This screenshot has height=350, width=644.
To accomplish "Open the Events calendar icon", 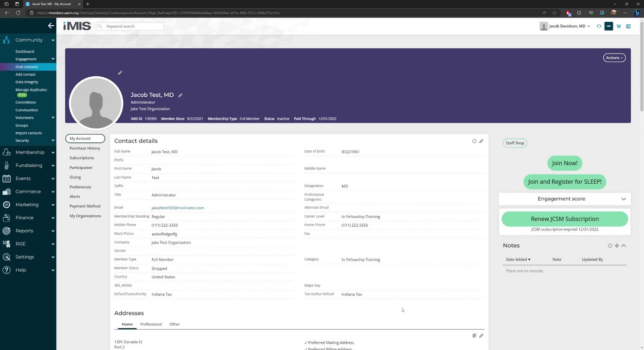I will point(6,178).
